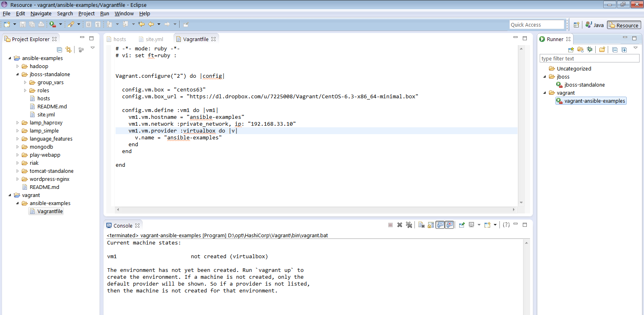Click the Display Selected Console icon
The height and width of the screenshot is (315, 644).
(471, 225)
